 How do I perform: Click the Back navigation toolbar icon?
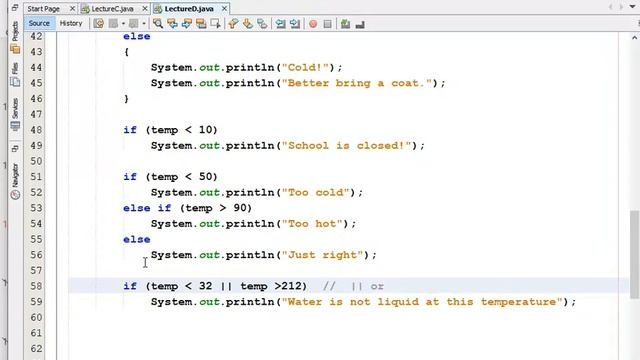(x=113, y=24)
